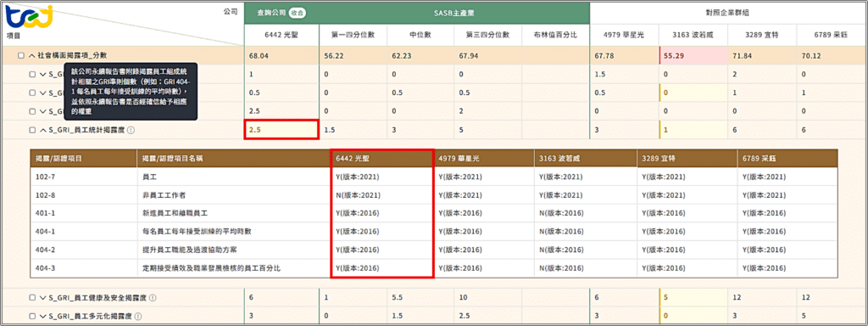
Task: Click the dark tooltip explaining GRI準則個數
Action: point(131,92)
